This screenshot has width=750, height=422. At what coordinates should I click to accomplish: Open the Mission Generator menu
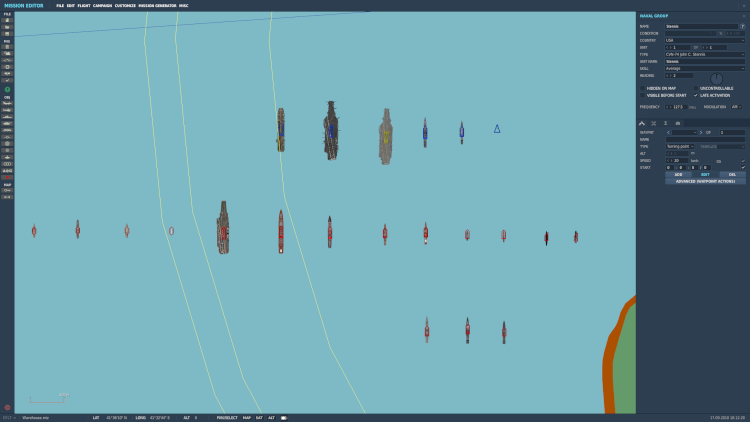pyautogui.click(x=157, y=5)
